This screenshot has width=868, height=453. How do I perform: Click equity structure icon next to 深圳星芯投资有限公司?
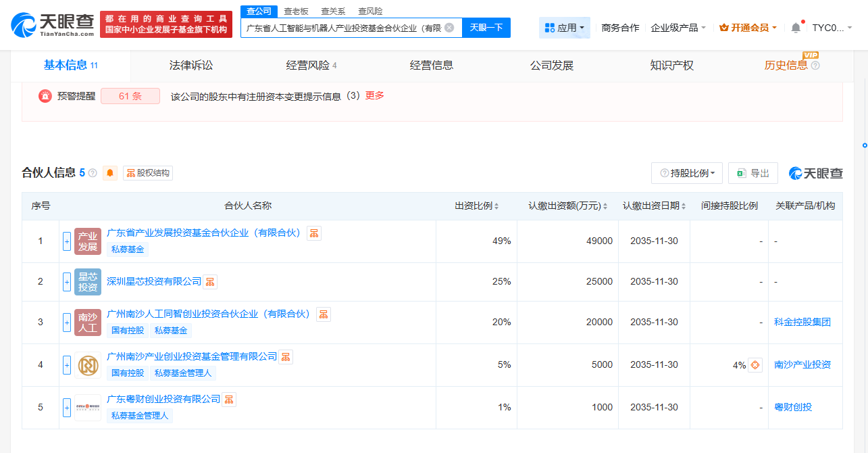click(x=211, y=282)
